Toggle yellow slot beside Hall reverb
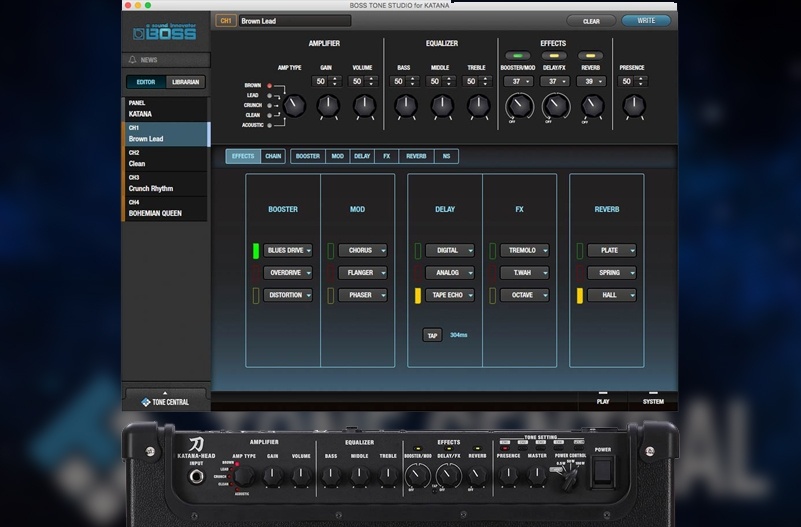This screenshot has height=527, width=801. 580,296
